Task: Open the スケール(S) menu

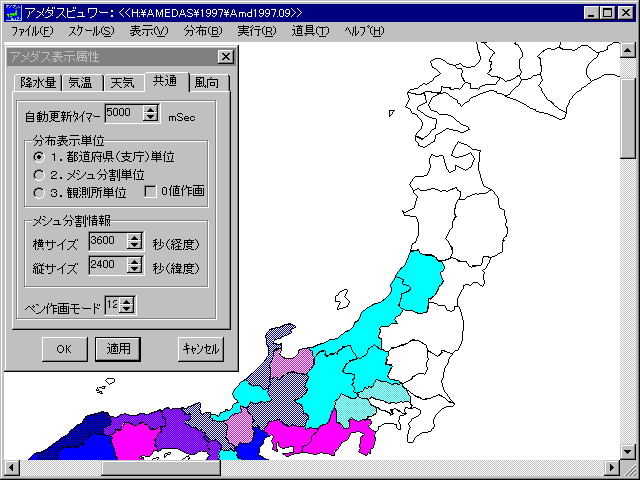Action: point(91,31)
